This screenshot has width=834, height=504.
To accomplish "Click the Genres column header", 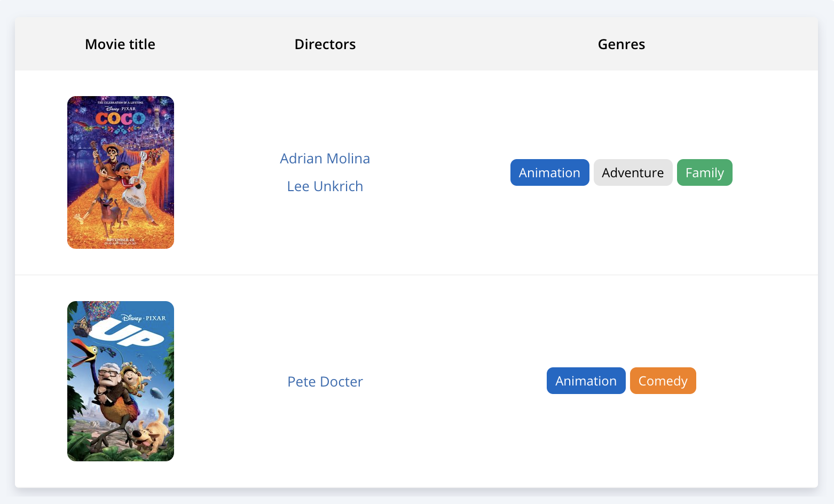I will 621,44.
